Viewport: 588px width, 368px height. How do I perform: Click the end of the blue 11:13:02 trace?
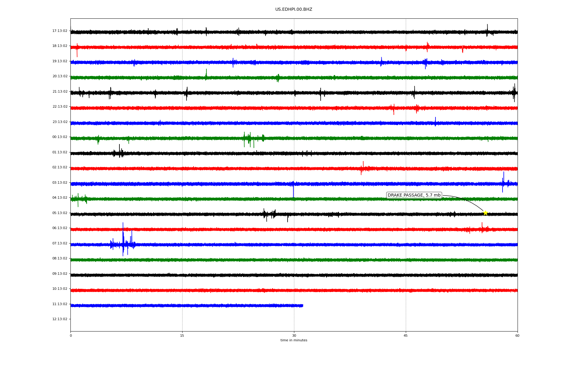coord(302,305)
